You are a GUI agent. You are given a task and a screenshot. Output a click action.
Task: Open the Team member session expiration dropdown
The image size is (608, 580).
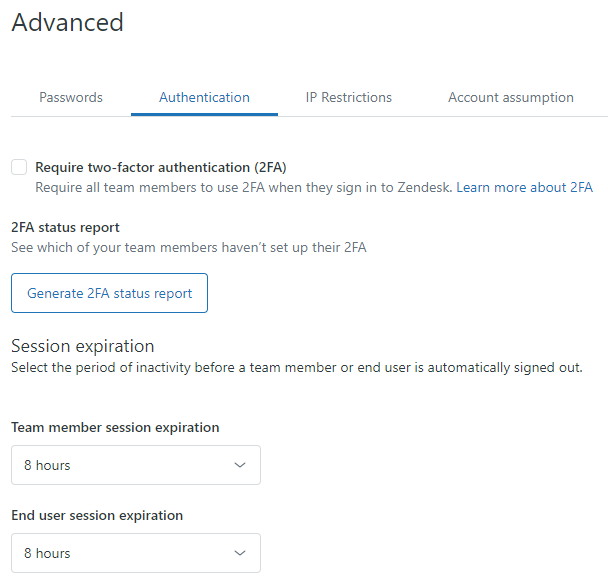[x=135, y=465]
